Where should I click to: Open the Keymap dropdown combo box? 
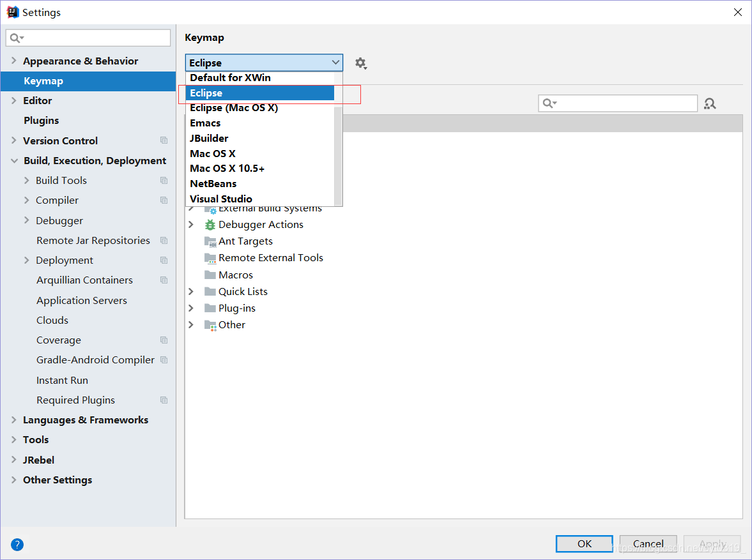point(264,63)
